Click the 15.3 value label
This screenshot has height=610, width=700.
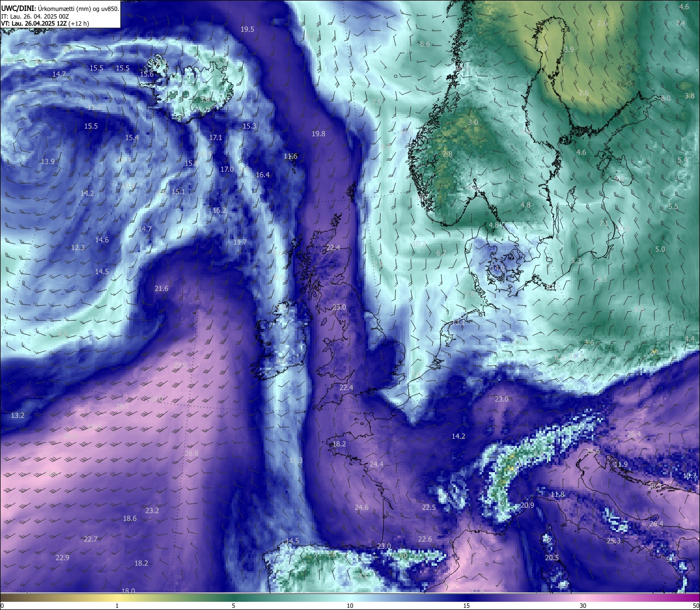[x=249, y=126]
